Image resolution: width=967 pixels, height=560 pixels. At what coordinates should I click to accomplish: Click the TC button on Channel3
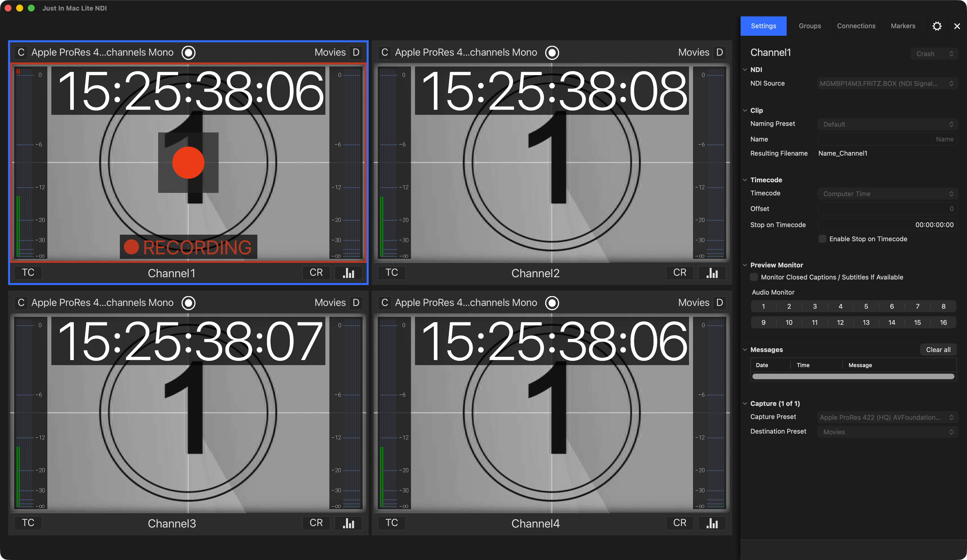point(28,523)
